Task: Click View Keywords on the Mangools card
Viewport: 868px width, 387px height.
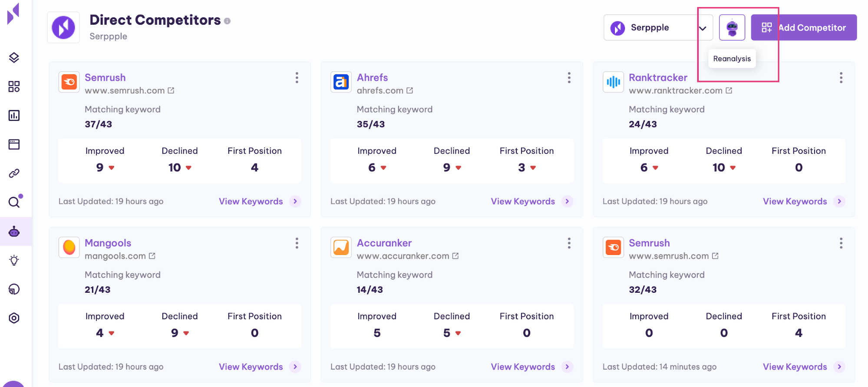Action: [251, 367]
